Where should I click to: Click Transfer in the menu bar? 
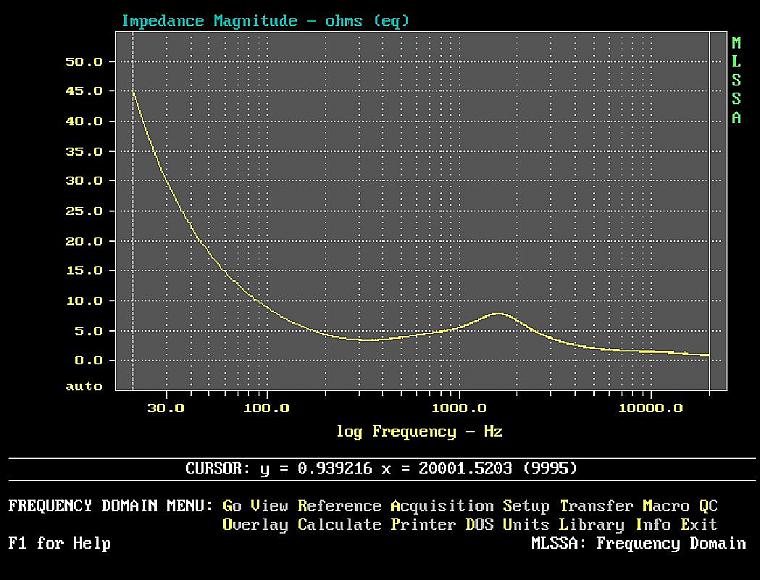coord(596,506)
